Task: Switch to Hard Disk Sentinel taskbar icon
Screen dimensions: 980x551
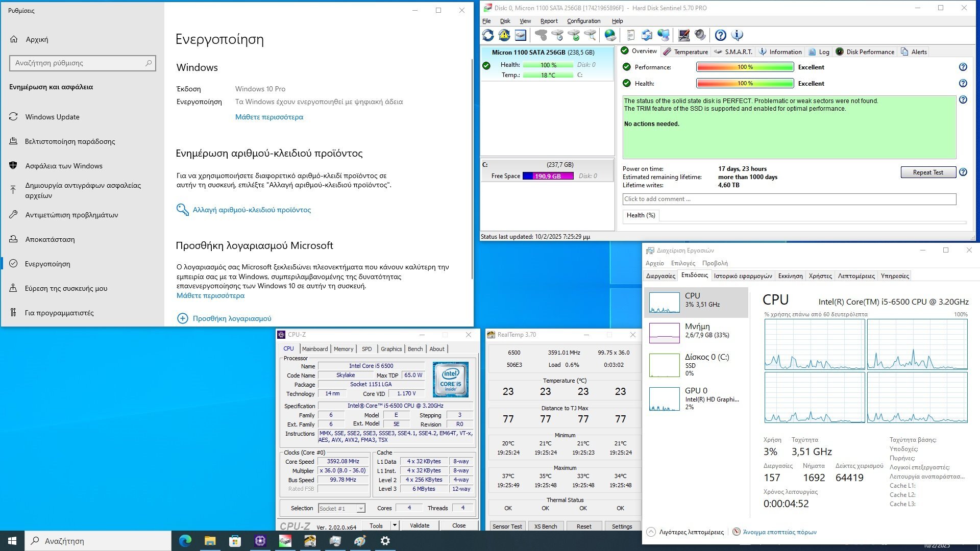Action: (x=285, y=541)
